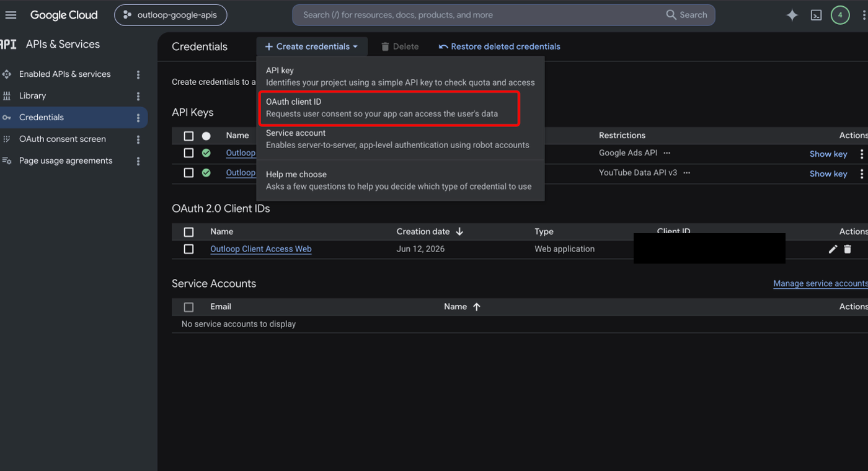Check the Outloop Client Access Web checkbox
This screenshot has height=471, width=868.
tap(189, 249)
